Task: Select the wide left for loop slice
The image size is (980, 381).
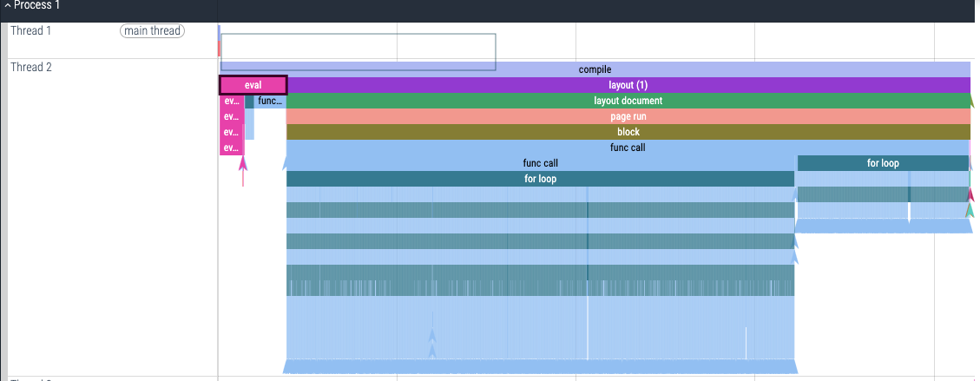Action: (540, 179)
